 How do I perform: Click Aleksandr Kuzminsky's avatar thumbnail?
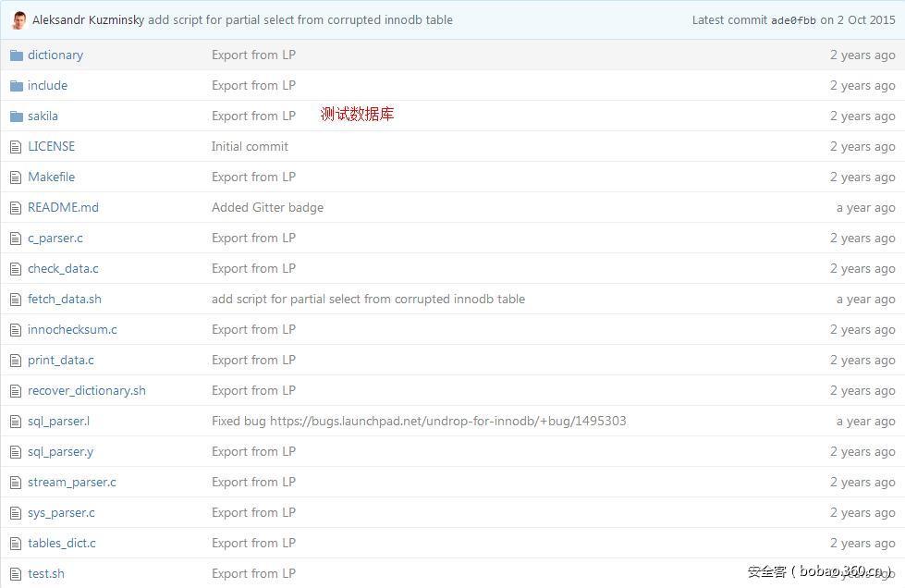tap(18, 19)
